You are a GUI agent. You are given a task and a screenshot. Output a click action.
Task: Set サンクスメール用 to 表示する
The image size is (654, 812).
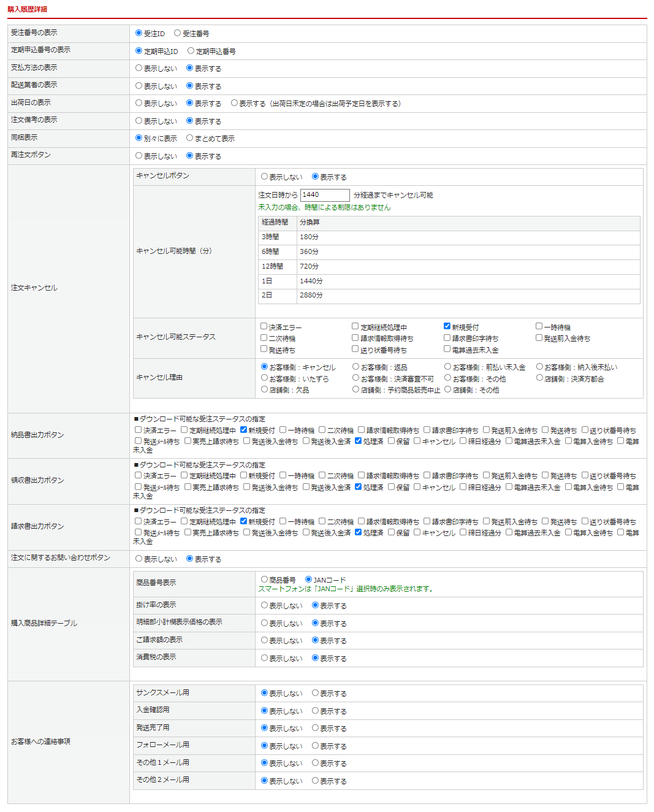[315, 693]
